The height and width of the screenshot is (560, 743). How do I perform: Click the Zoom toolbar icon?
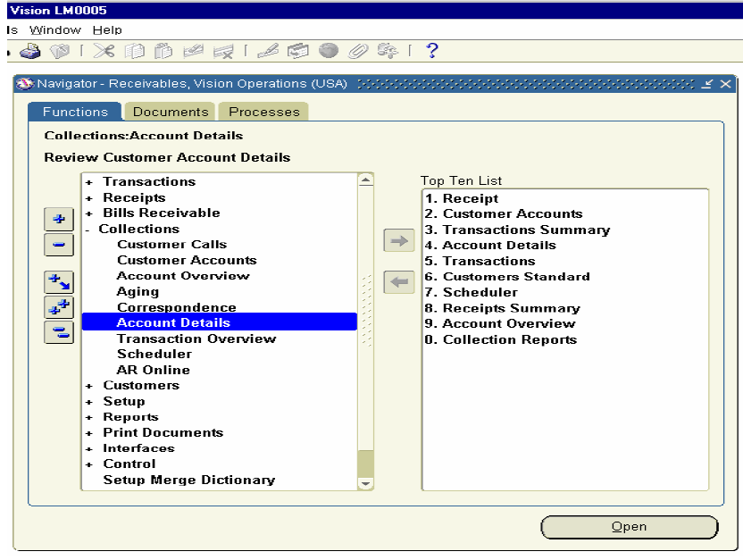point(298,51)
